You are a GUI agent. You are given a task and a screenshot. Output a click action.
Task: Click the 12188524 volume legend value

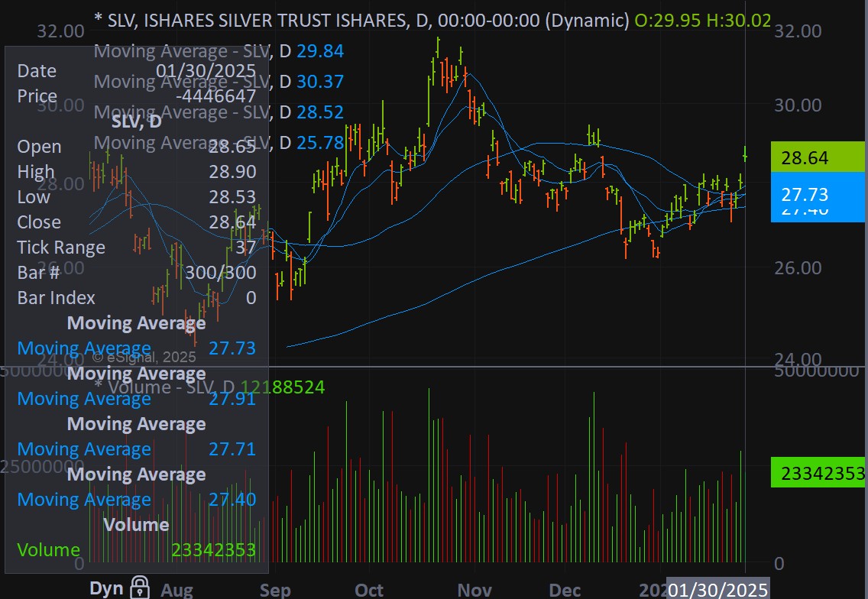(283, 387)
